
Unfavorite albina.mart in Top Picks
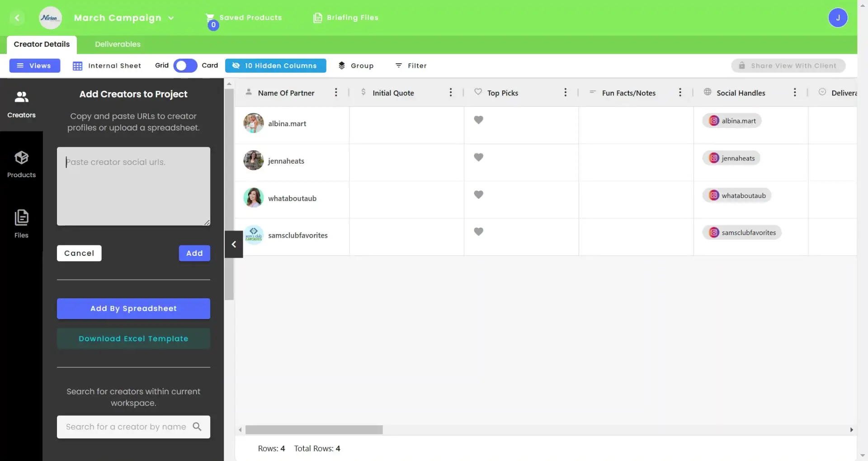[x=479, y=120]
